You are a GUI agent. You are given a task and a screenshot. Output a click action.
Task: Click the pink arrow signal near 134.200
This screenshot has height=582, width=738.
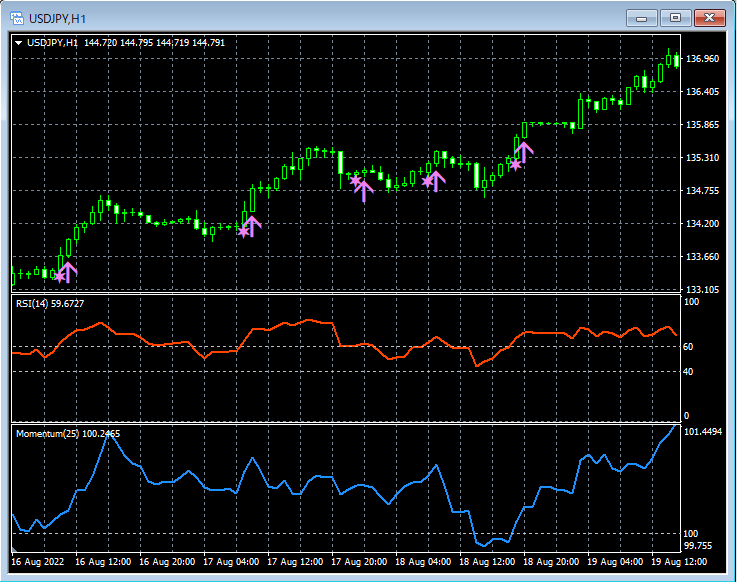(x=251, y=226)
